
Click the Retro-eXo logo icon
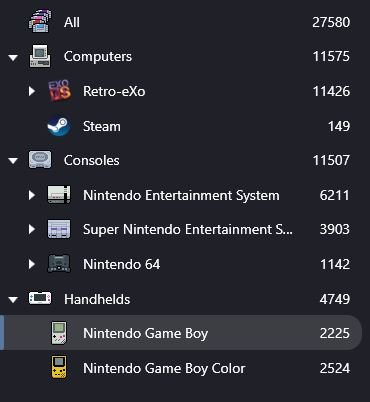(59, 91)
